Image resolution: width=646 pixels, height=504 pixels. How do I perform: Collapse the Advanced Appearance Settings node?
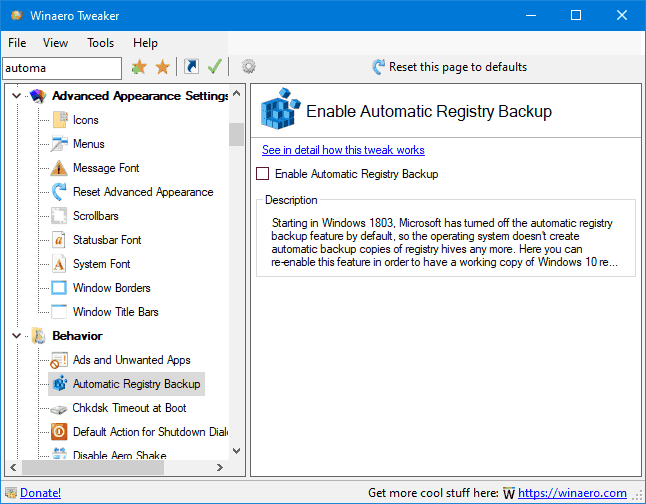pyautogui.click(x=16, y=96)
